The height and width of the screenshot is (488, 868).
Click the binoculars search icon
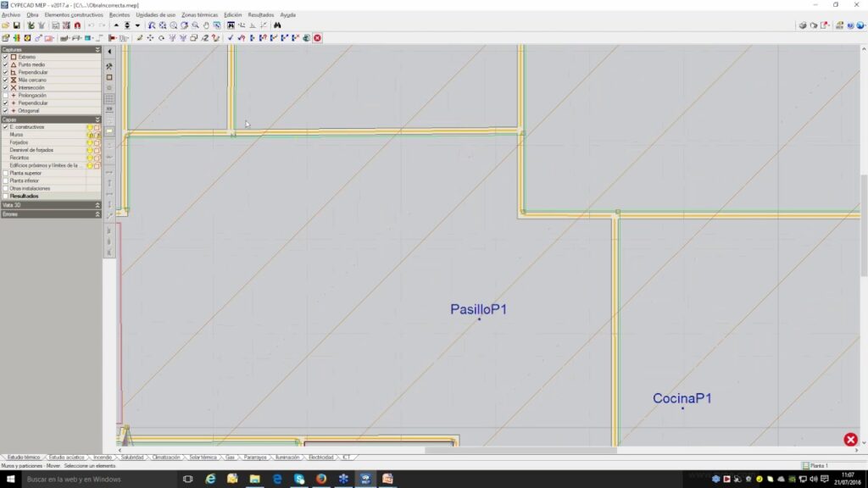point(277,25)
